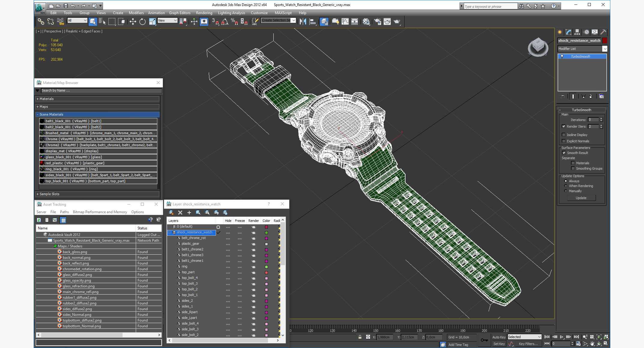Open the Manage Layers toolbar button

(324, 21)
